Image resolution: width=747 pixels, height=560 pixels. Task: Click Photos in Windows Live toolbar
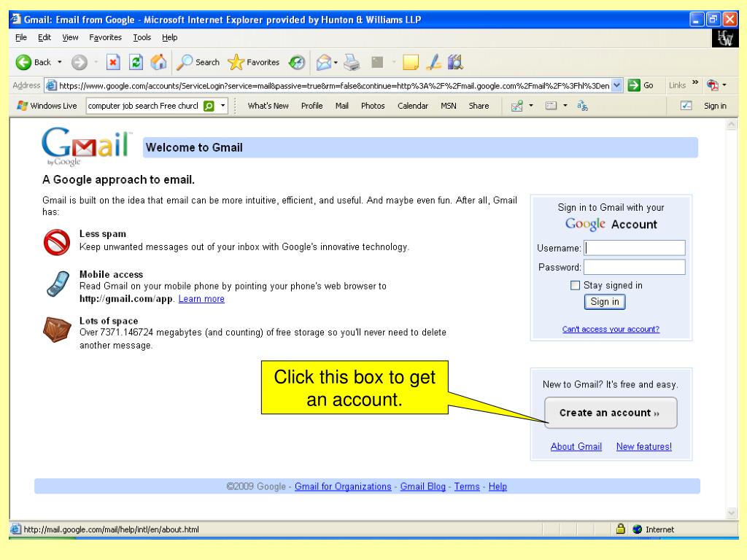pyautogui.click(x=373, y=106)
